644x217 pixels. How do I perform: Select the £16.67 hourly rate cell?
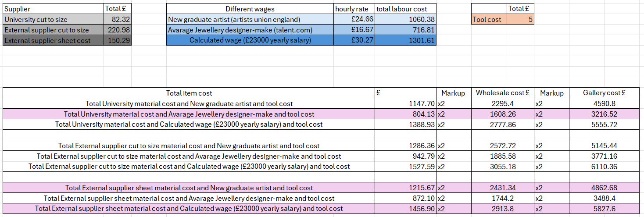[x=354, y=30]
